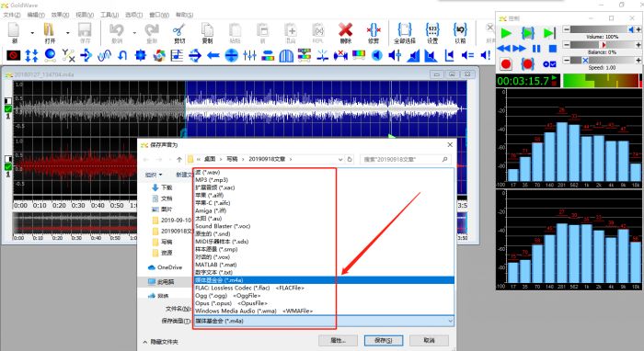Viewport: 644px width, 351px height.
Task: Click the blue left-arrow effect icon
Action: (213, 55)
